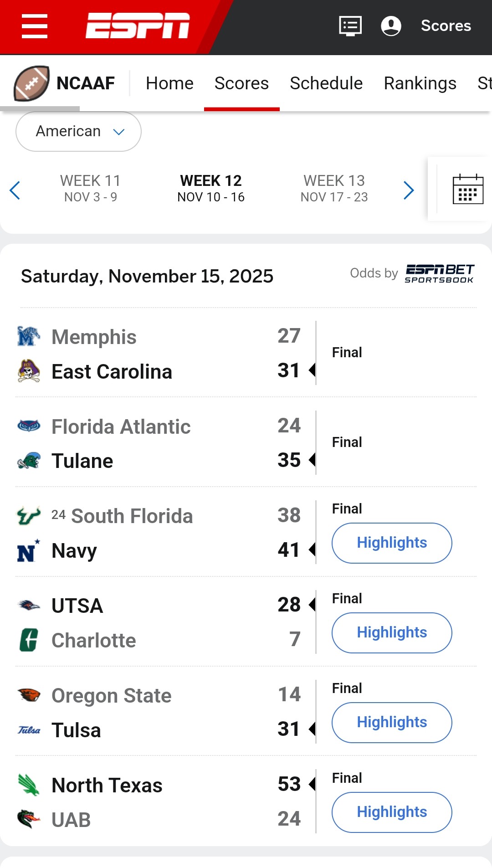Go to the Home tab

click(169, 83)
